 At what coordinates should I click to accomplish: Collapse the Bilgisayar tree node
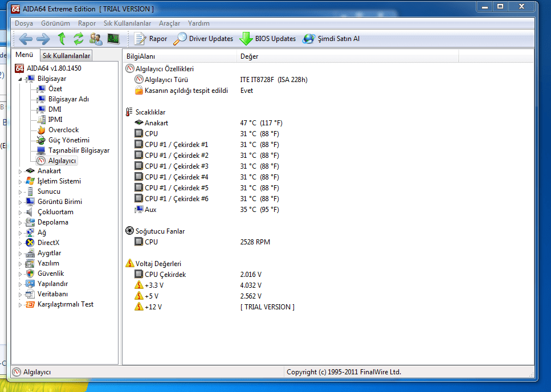tap(20, 79)
